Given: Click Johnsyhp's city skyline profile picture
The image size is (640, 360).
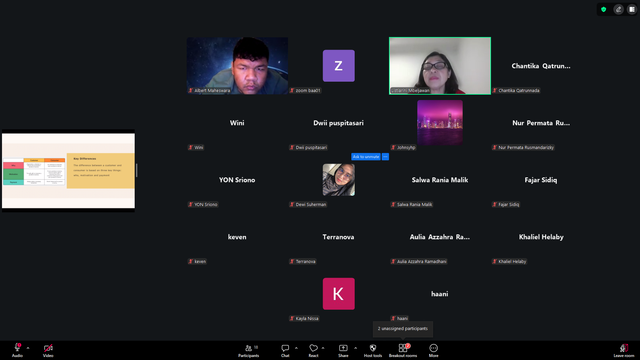Looking at the screenshot, I should click(x=440, y=122).
